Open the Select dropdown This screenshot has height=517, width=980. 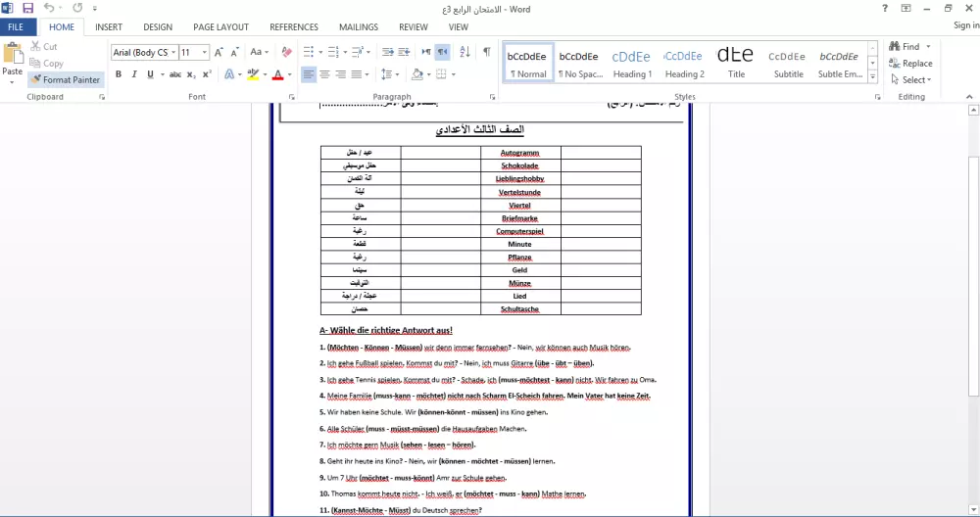click(x=911, y=80)
